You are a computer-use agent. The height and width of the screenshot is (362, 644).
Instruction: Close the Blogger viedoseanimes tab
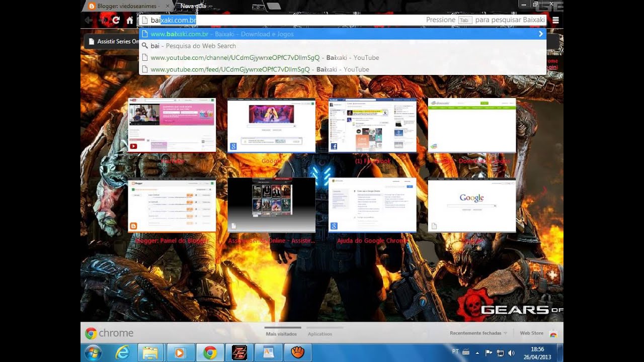(x=168, y=6)
